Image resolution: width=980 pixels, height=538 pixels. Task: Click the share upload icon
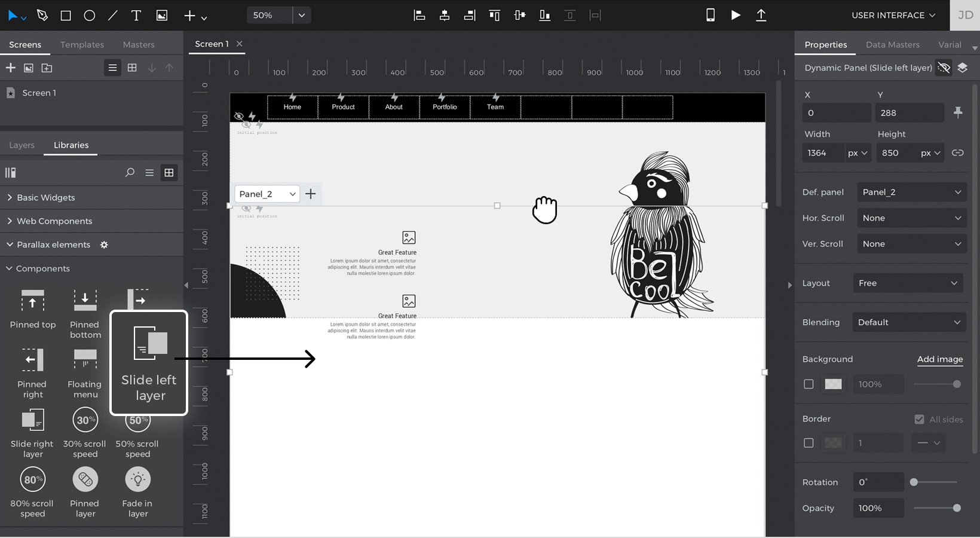[761, 15]
